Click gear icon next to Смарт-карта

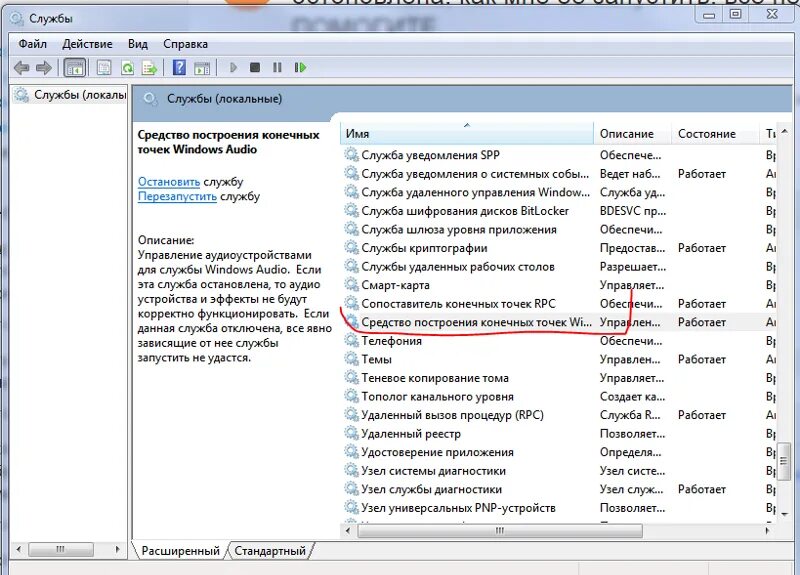(351, 285)
